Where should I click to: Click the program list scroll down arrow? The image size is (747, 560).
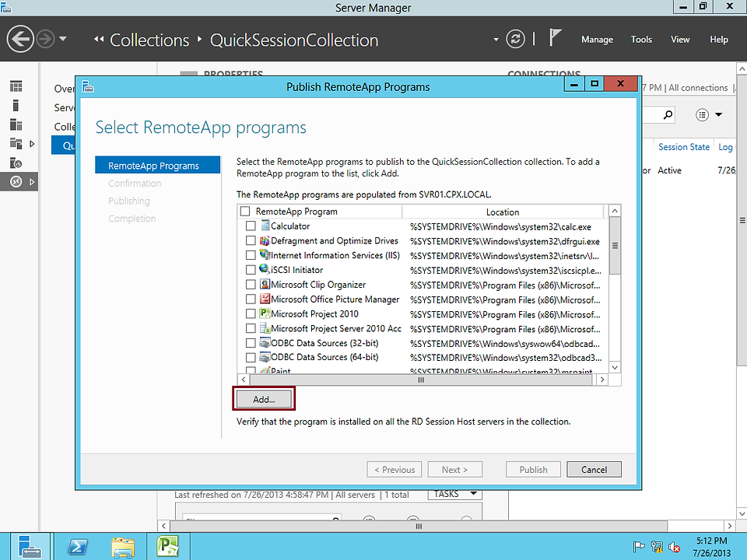pyautogui.click(x=615, y=367)
